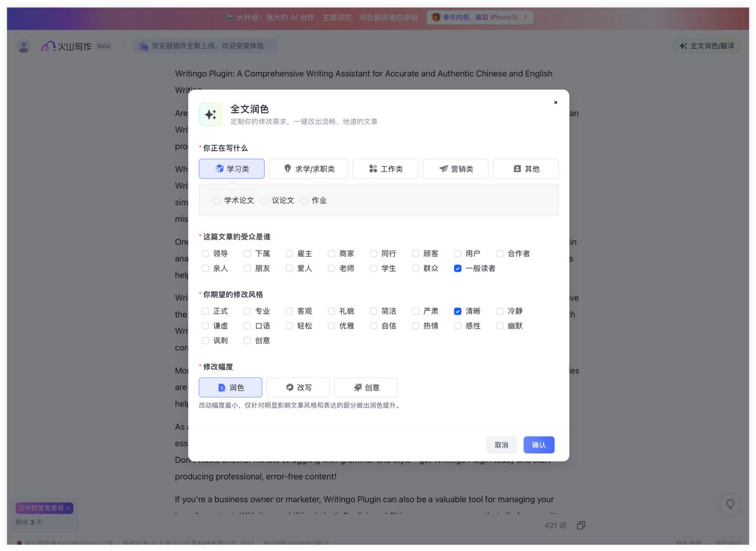The height and width of the screenshot is (551, 756).
Task: Enable the 自信 style checkbox
Action: [373, 326]
